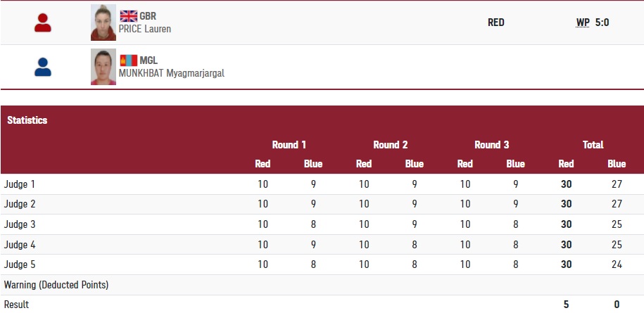
Task: Open Lauren Price's athlete photo
Action: point(103,23)
